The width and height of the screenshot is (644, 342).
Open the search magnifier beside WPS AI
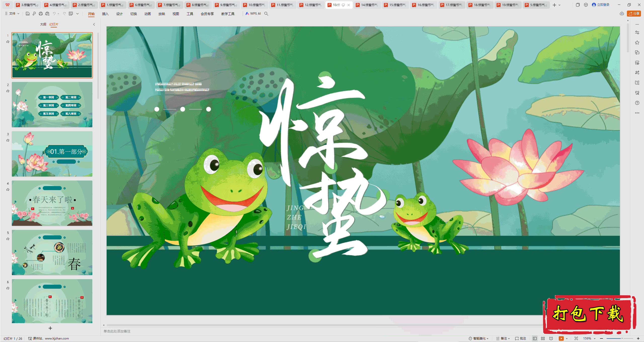click(x=266, y=14)
